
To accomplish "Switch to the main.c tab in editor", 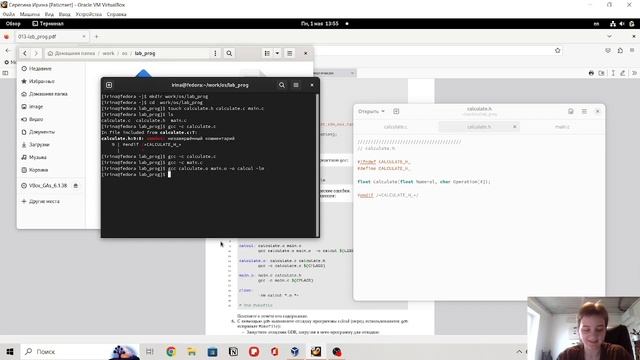I will coord(562,127).
